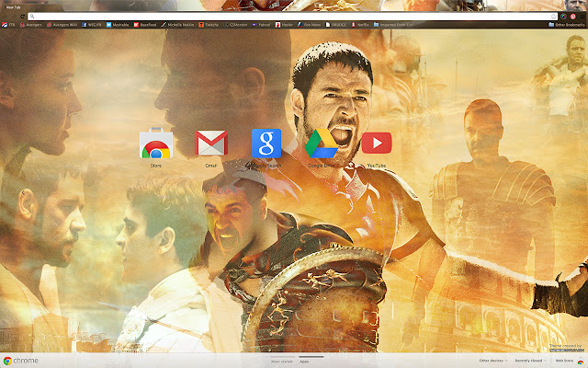
Task: Reload the page with the refresh icon
Action: pyautogui.click(x=22, y=17)
